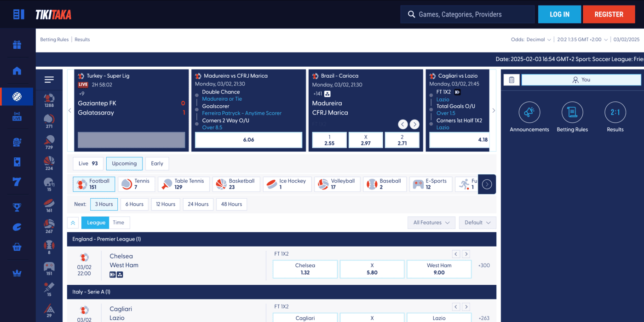
Task: Click the LOG IN button
Action: (x=559, y=14)
